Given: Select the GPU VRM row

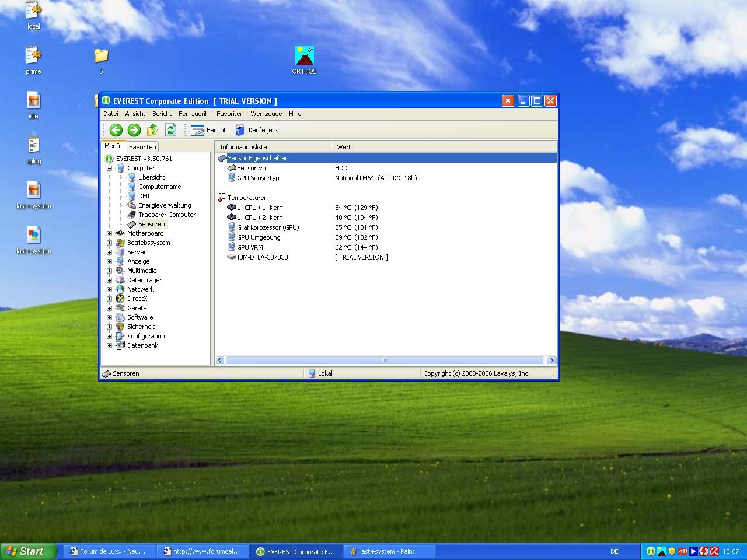Looking at the screenshot, I should click(386, 247).
